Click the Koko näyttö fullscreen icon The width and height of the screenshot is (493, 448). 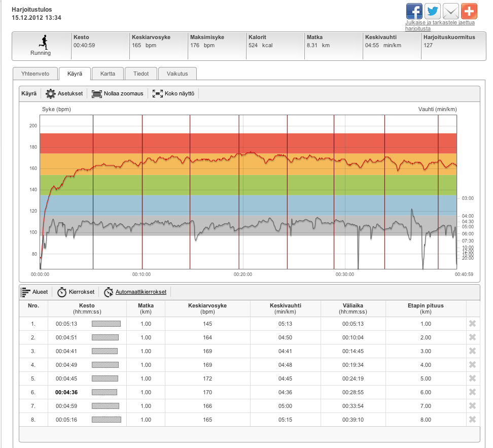158,93
